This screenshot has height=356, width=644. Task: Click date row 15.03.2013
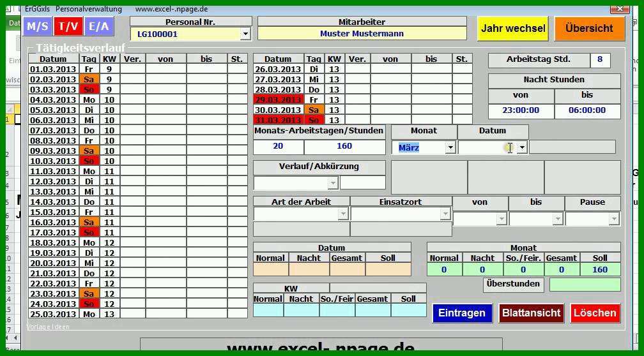click(x=54, y=212)
